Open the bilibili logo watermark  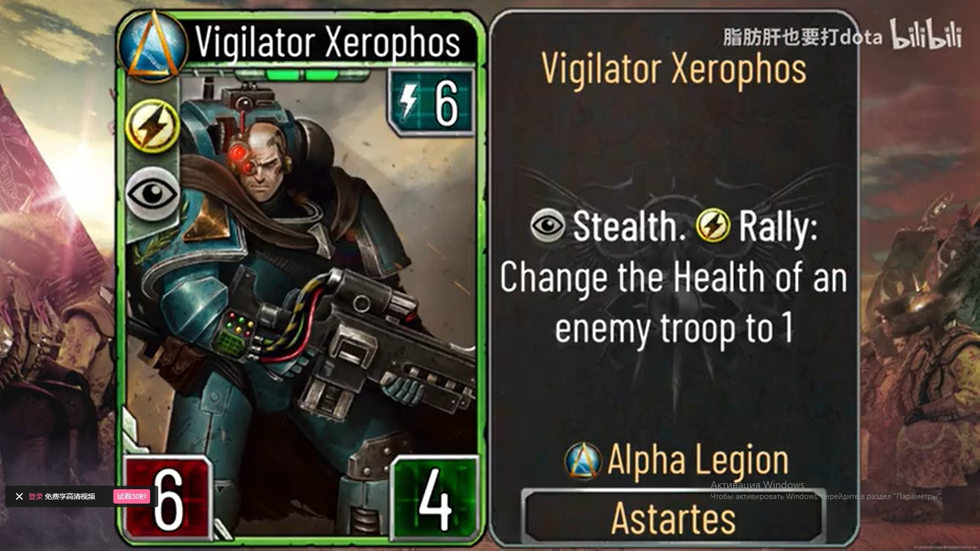tap(926, 35)
